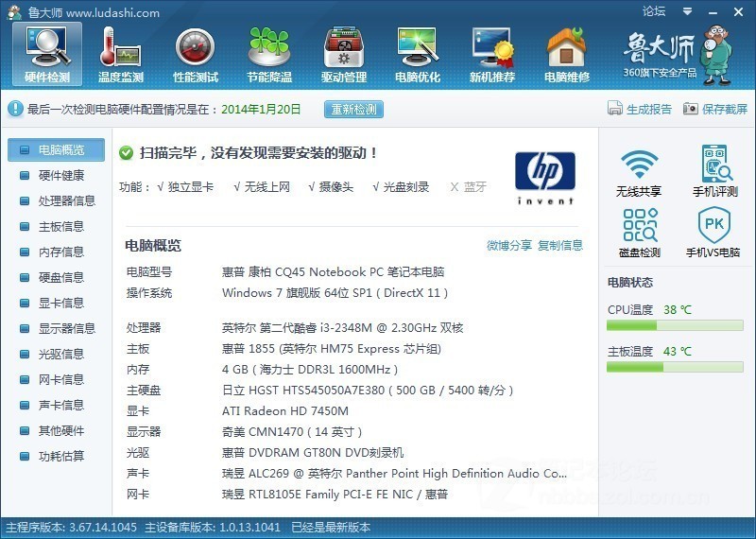756x539 pixels.
Task: Click the CPU温度 progress bar
Action: [675, 325]
